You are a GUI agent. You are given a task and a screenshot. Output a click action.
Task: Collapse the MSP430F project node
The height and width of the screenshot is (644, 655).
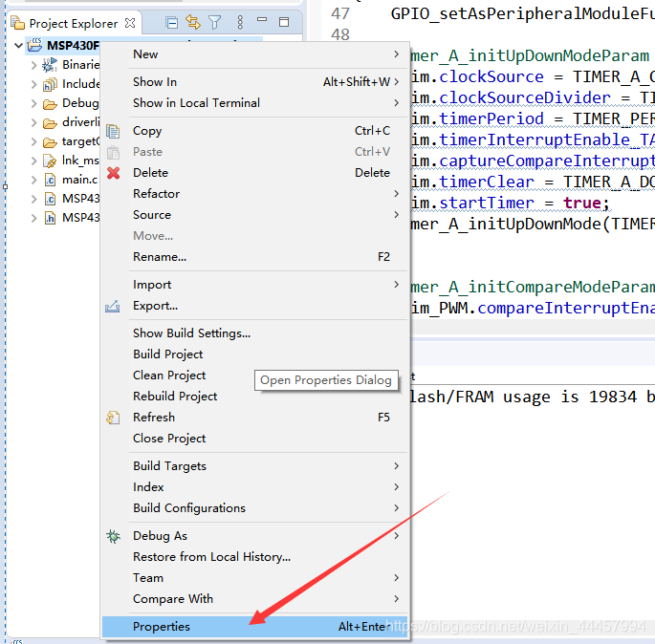point(18,45)
